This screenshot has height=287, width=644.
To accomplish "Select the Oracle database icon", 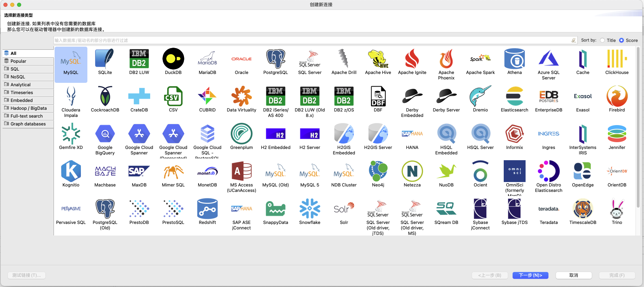I will click(242, 59).
